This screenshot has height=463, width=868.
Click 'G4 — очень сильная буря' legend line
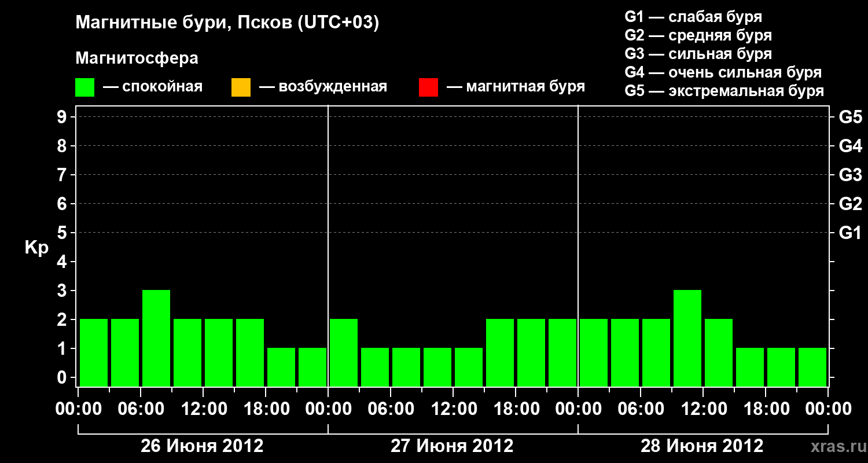pyautogui.click(x=723, y=72)
